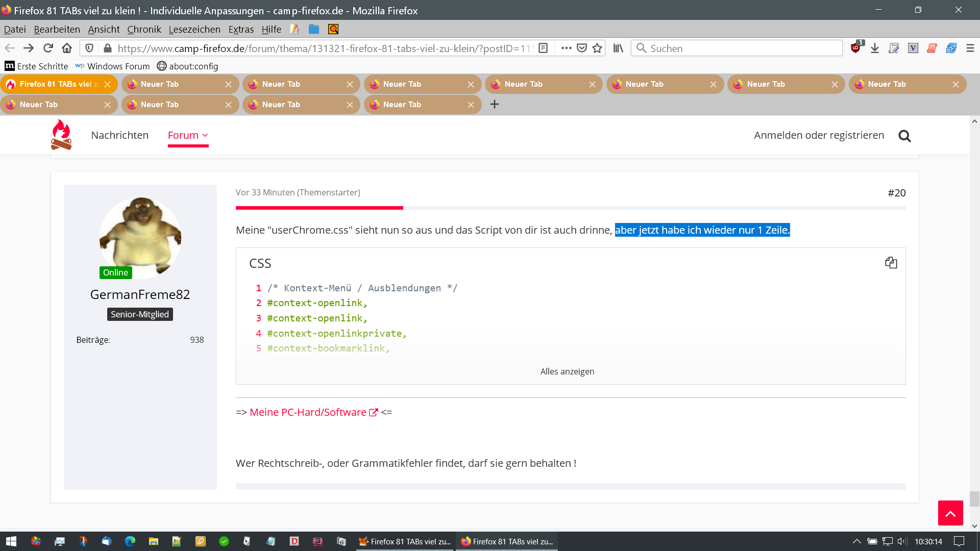Click the forum search magnifier icon

coord(904,136)
